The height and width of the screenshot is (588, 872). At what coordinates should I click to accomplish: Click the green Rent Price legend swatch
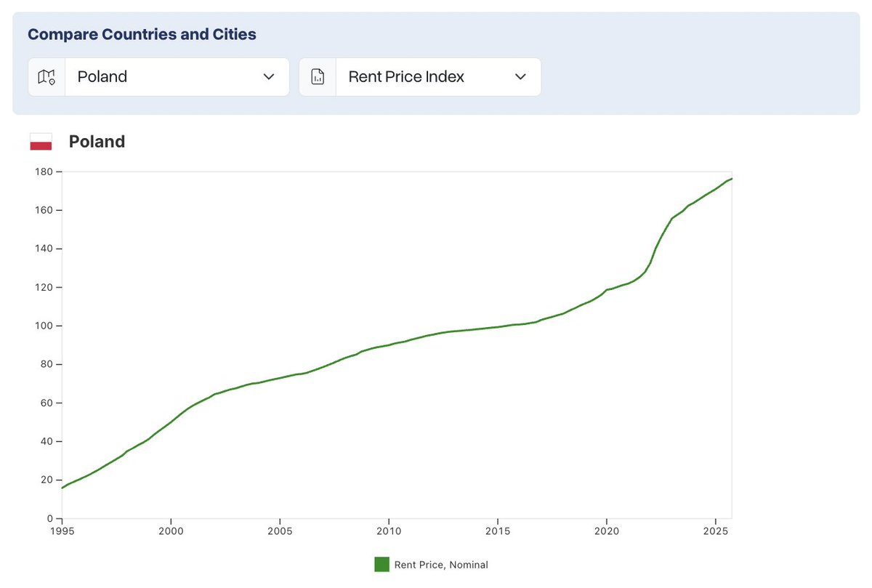382,565
